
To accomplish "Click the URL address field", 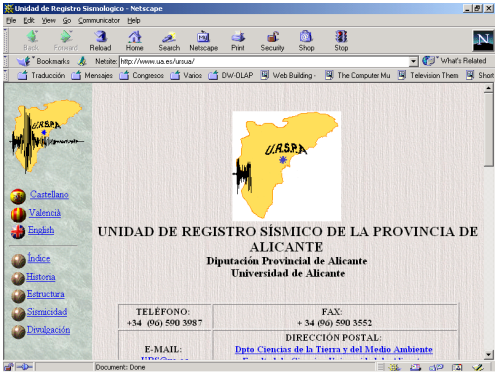I will coord(264,61).
